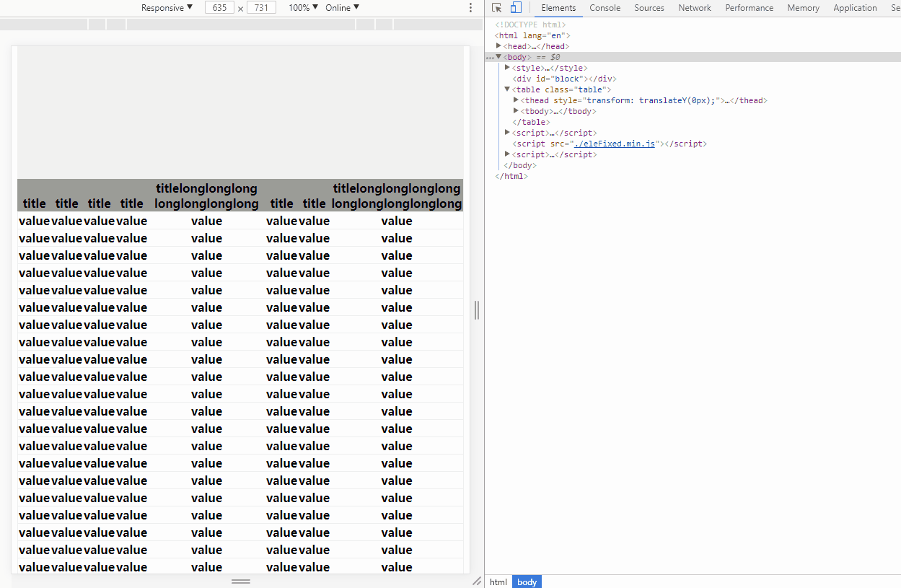Switch to the Console tab
Image resolution: width=901 pixels, height=588 pixels.
click(x=605, y=8)
